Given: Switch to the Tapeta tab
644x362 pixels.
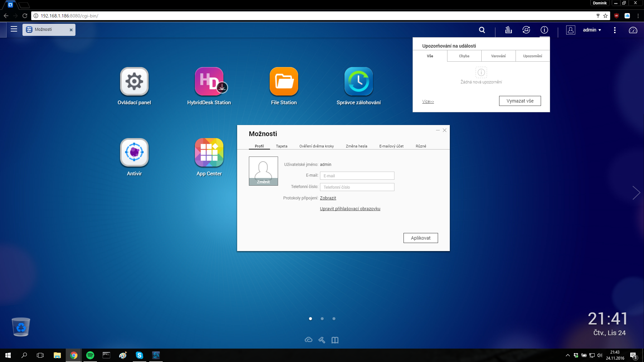Looking at the screenshot, I should 281,146.
